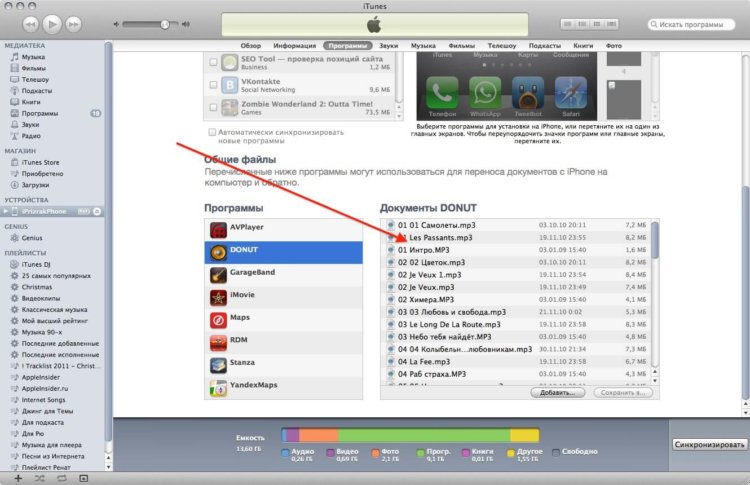750x485 pixels.
Task: Open Фильмы in the library sidebar
Action: point(33,68)
